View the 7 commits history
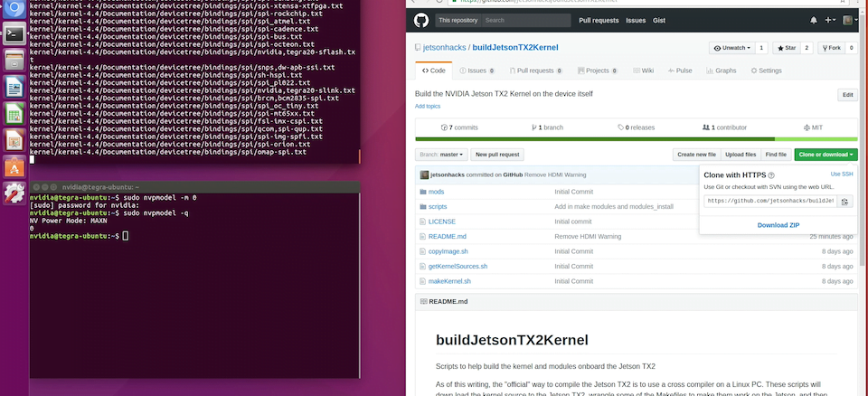Screen dimensions: 868x396 point(459,127)
